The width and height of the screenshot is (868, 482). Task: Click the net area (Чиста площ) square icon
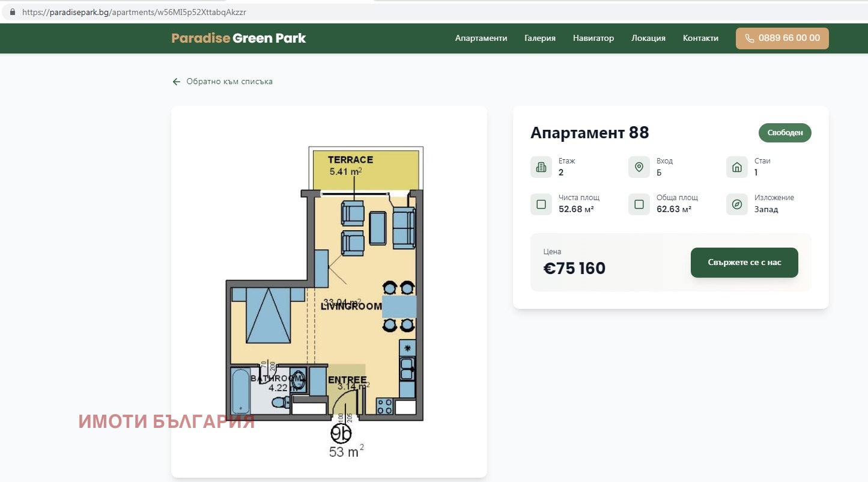tap(541, 204)
